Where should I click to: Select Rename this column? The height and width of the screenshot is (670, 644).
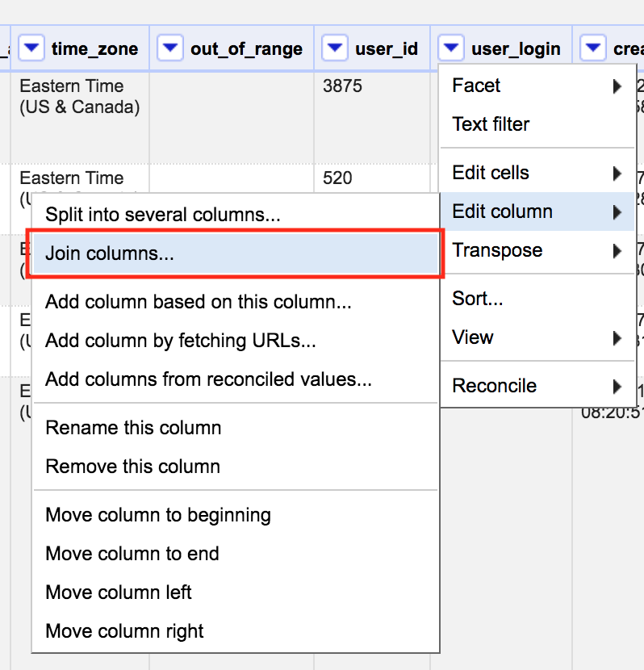[x=133, y=428]
